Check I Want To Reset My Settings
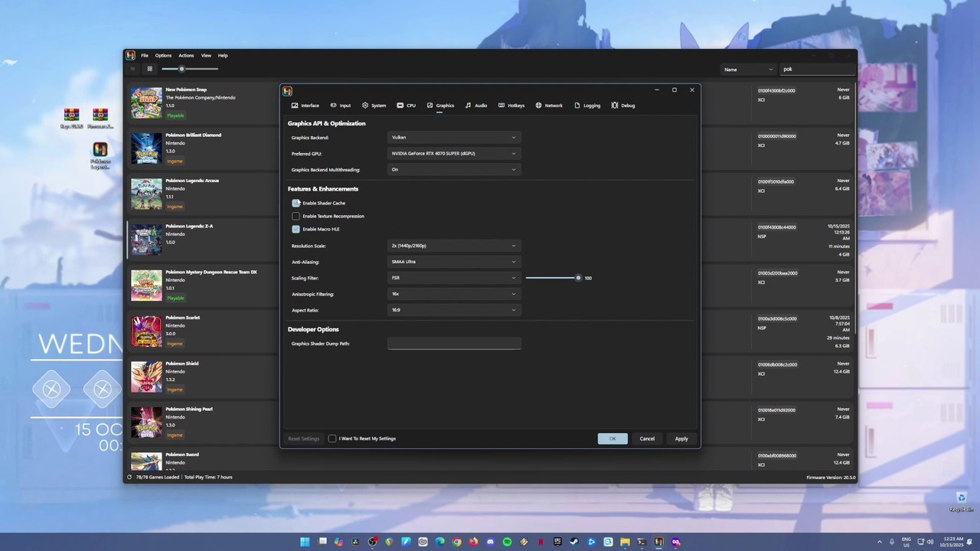This screenshot has width=980, height=551. 332,439
